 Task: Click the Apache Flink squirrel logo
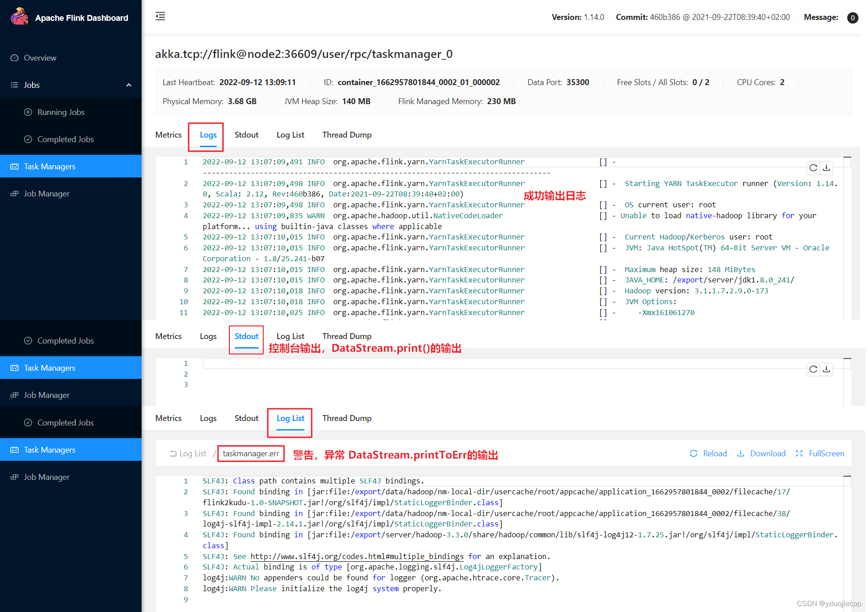pyautogui.click(x=19, y=16)
